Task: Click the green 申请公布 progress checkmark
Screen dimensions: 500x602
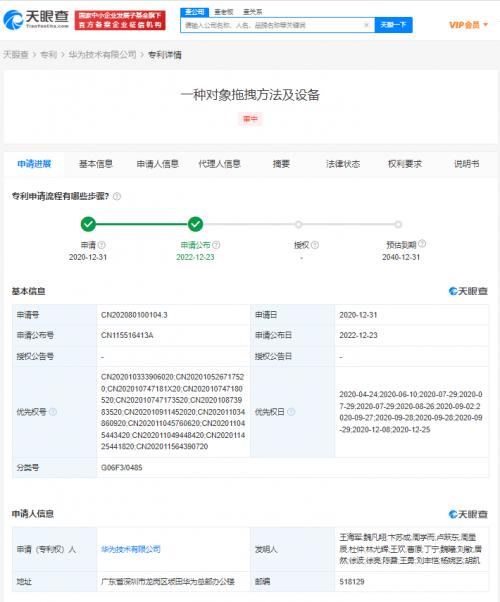Action: coord(195,224)
